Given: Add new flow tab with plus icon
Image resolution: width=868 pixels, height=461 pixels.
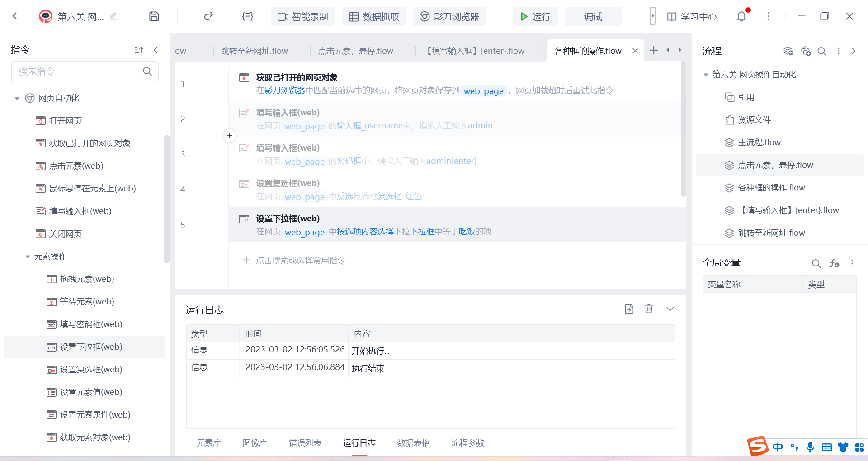Looking at the screenshot, I should [654, 50].
